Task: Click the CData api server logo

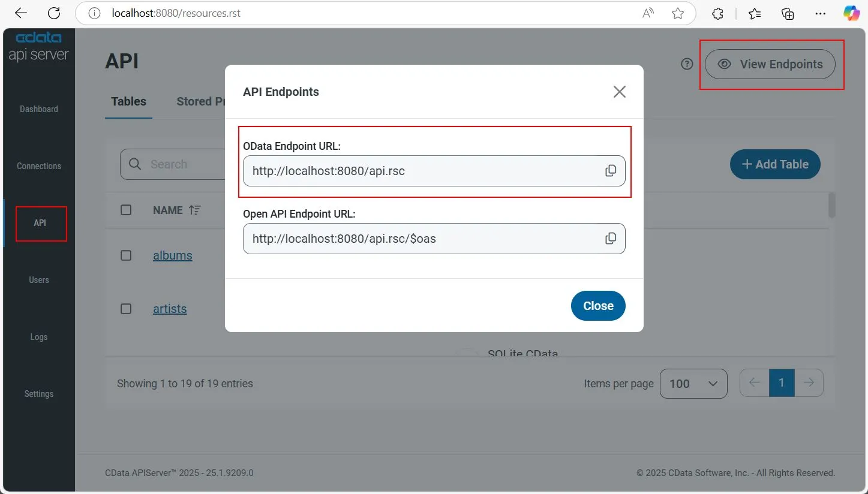Action: pyautogui.click(x=38, y=45)
